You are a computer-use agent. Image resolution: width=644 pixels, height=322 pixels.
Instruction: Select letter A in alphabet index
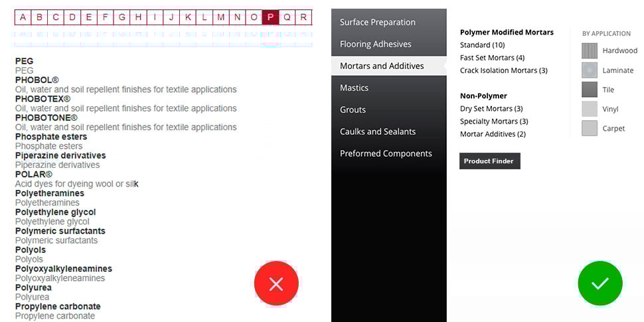pyautogui.click(x=23, y=17)
